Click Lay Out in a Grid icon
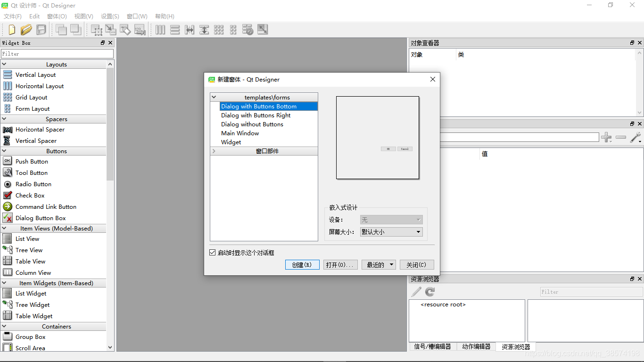Screen dimensions: 644x362 [219, 30]
